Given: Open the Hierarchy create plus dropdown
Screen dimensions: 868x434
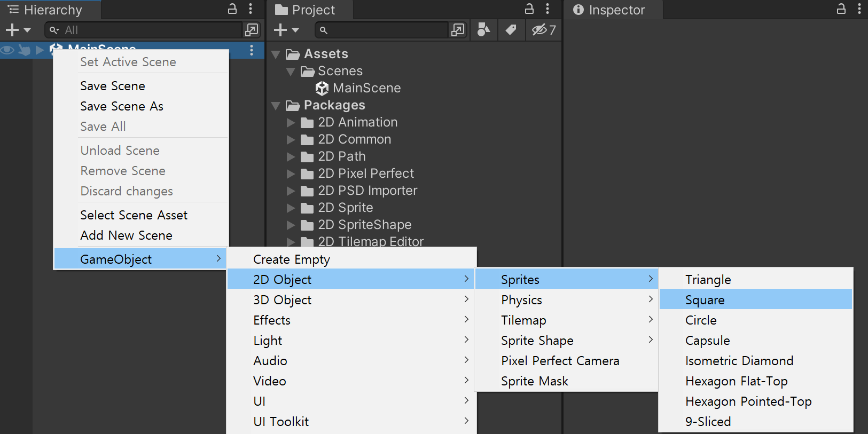Looking at the screenshot, I should pyautogui.click(x=18, y=30).
